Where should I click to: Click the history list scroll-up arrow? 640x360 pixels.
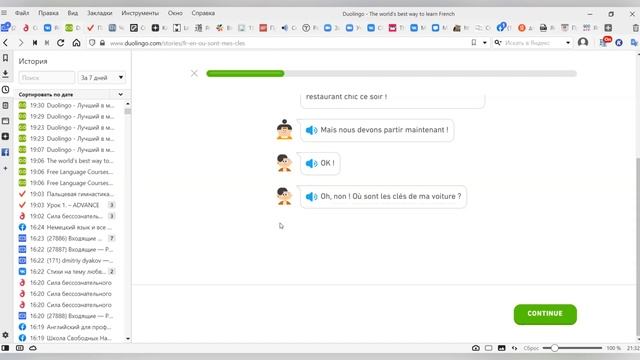tap(128, 104)
